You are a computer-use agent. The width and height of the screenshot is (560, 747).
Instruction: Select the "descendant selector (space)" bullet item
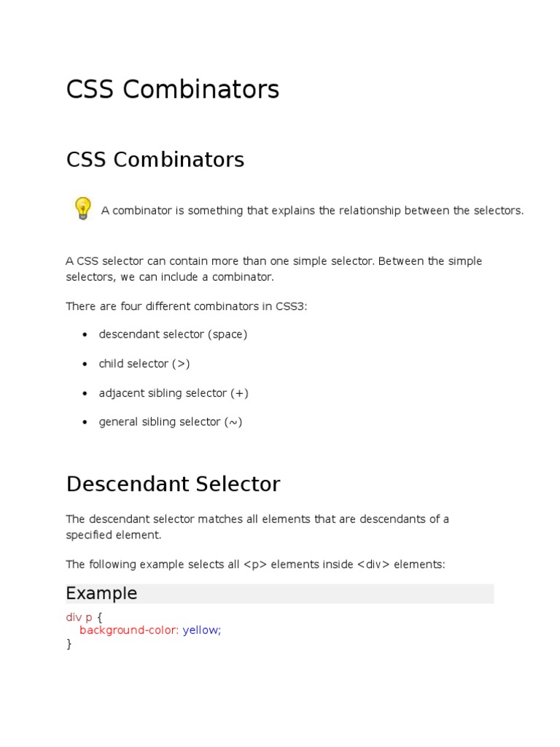pos(173,335)
